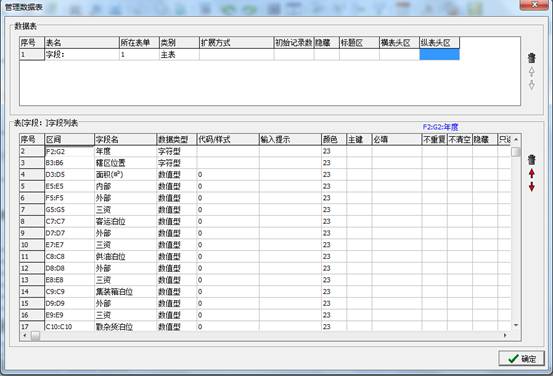
Task: Select the 纵表头区 column header
Action: [439, 43]
